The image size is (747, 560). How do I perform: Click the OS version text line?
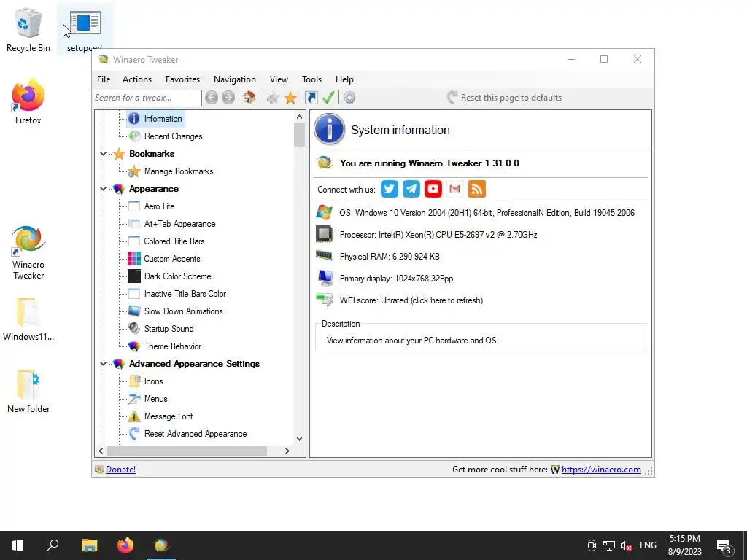point(487,213)
